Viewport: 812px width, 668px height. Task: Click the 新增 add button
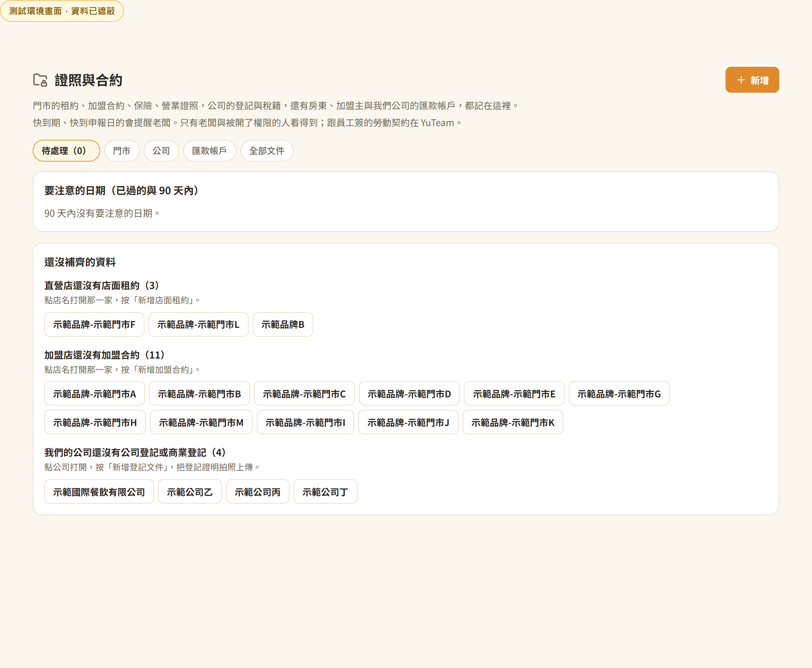[x=752, y=80]
